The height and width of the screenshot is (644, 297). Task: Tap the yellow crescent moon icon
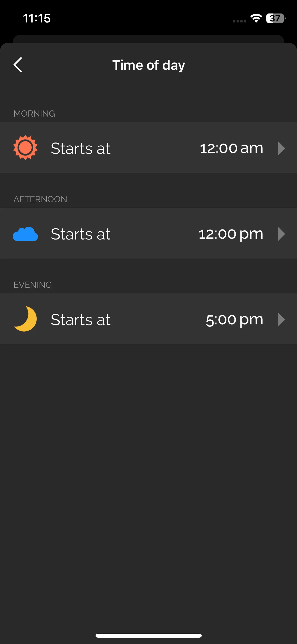[x=25, y=319]
